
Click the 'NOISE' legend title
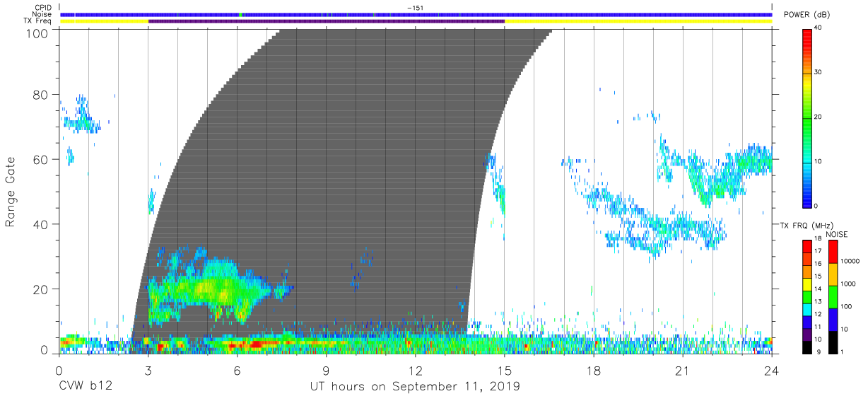point(835,234)
